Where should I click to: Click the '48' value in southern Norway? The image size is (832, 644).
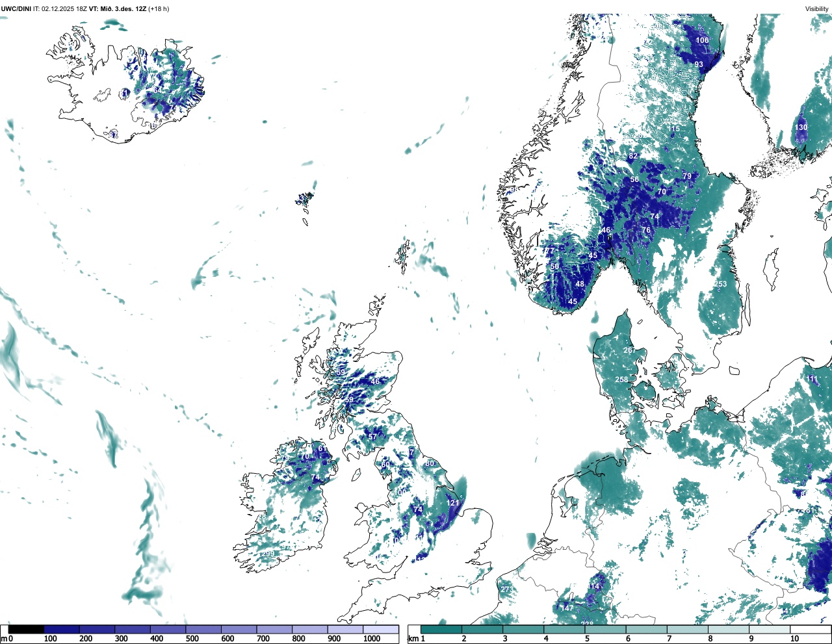point(580,284)
